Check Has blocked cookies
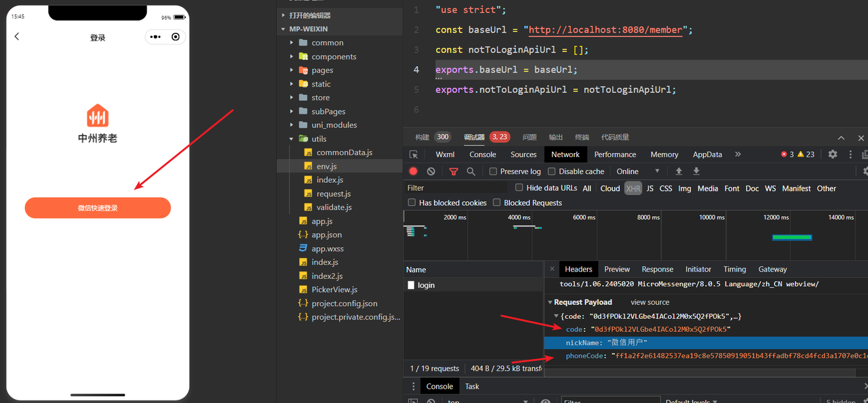The image size is (868, 403). (412, 203)
